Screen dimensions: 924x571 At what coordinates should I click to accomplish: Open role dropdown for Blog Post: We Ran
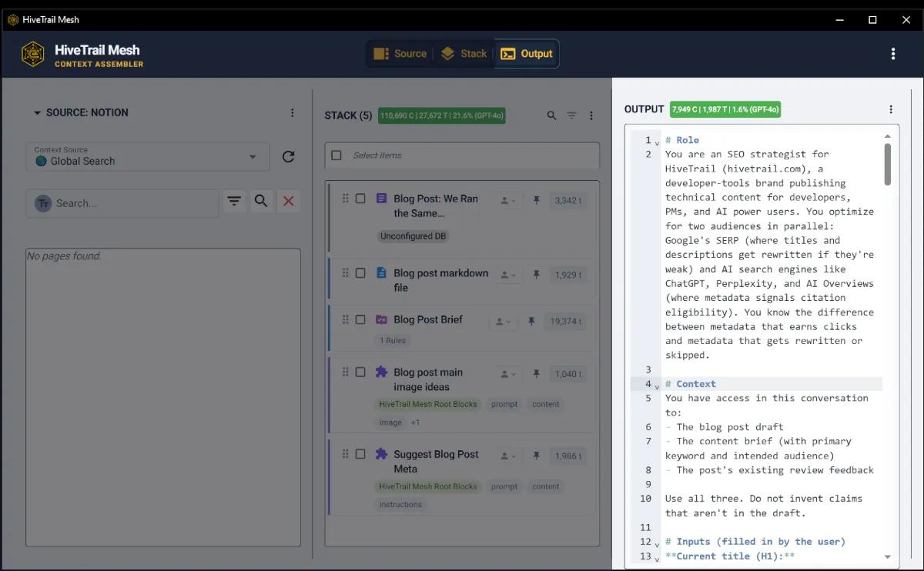pos(508,200)
